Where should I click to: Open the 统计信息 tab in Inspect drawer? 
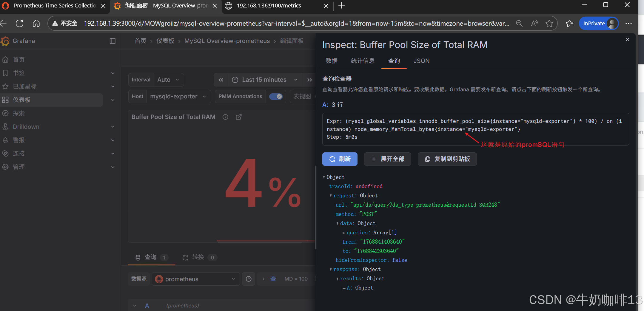(x=363, y=61)
